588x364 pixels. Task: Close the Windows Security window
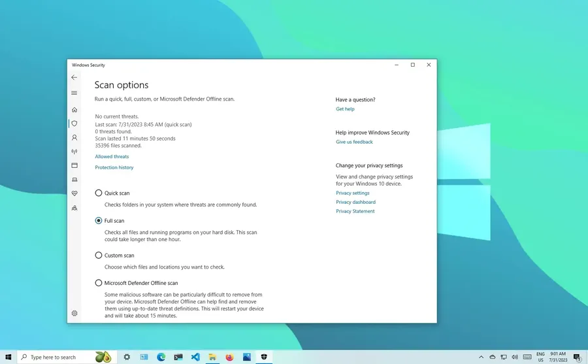click(429, 65)
